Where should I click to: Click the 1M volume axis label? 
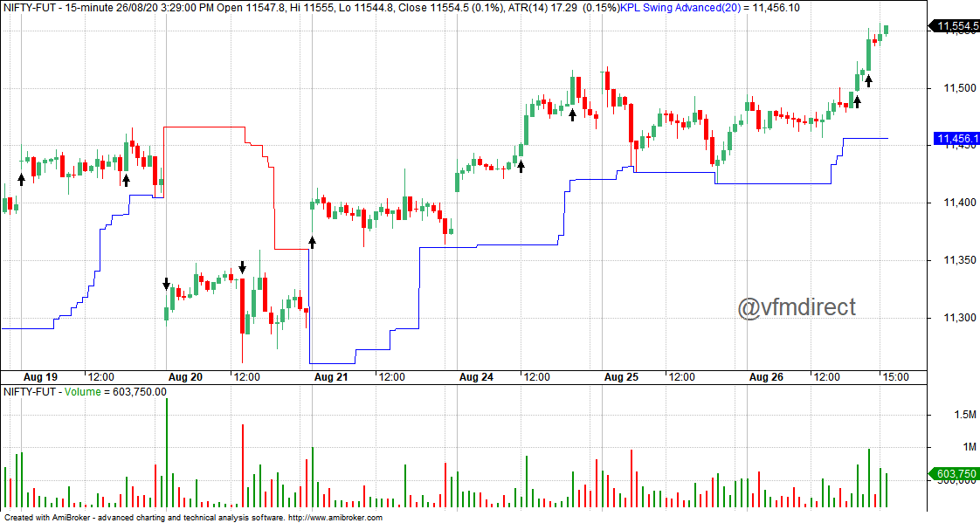[970, 447]
